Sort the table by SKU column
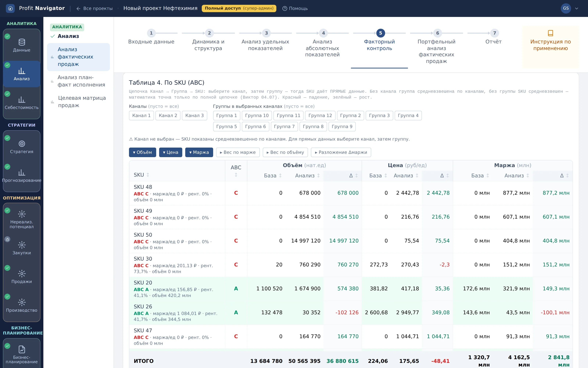Image resolution: width=588 pixels, height=368 pixels. pyautogui.click(x=142, y=175)
